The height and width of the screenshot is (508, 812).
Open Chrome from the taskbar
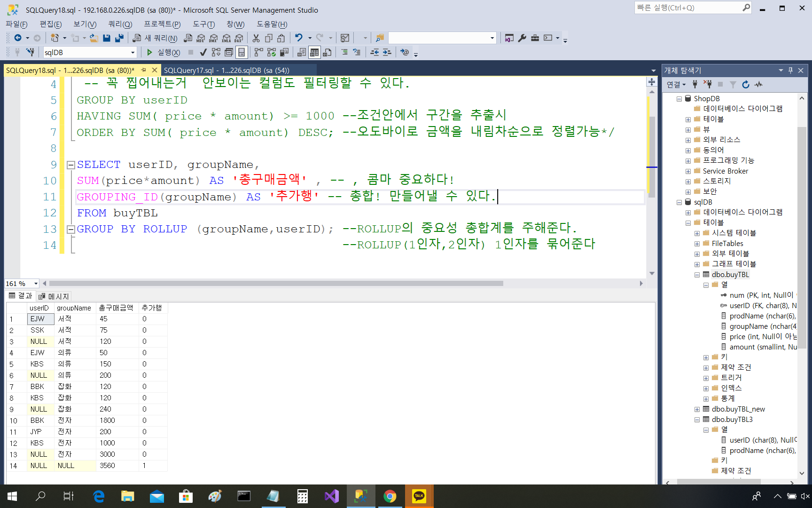[x=390, y=496]
